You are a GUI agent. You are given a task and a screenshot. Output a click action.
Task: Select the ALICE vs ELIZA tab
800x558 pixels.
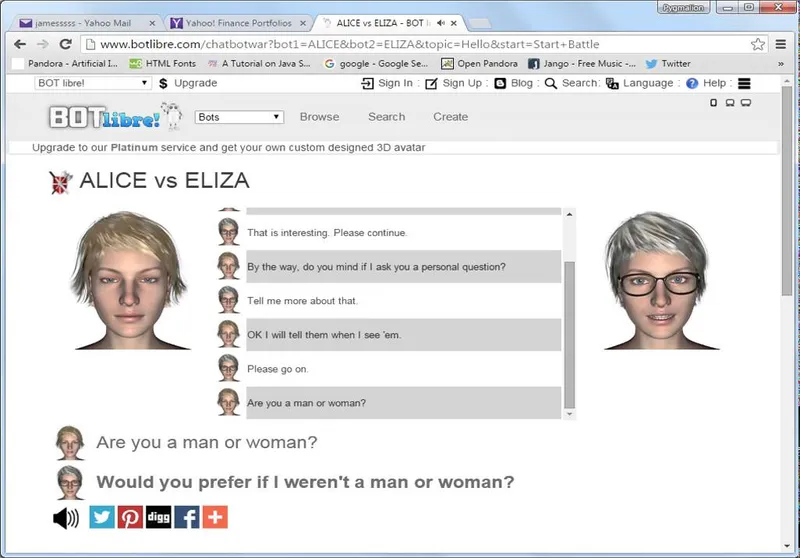click(383, 23)
